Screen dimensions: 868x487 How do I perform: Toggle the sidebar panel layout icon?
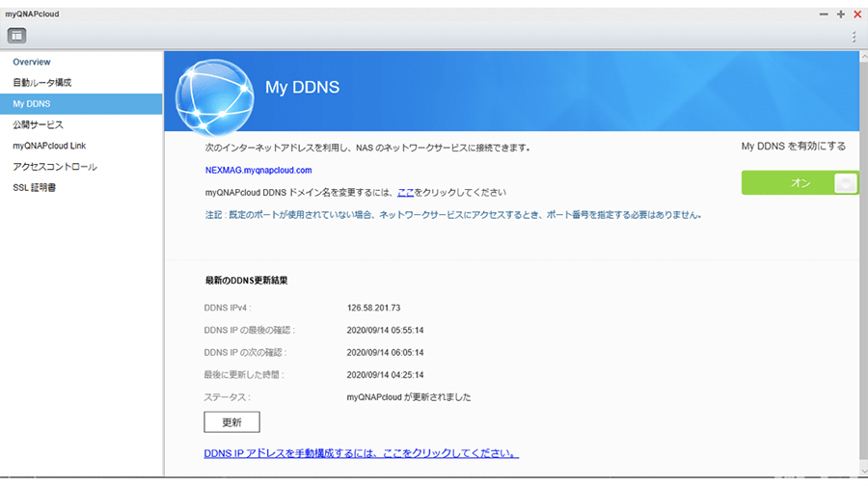16,36
